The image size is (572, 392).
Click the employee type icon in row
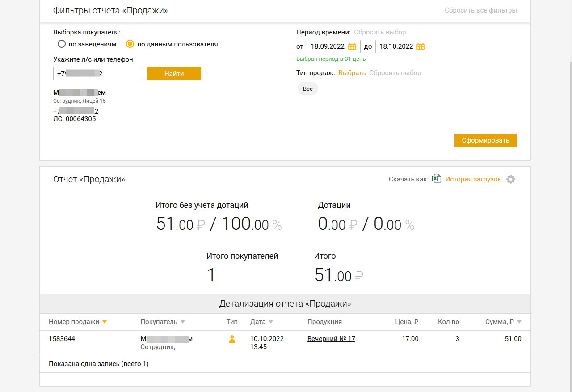[x=232, y=339]
